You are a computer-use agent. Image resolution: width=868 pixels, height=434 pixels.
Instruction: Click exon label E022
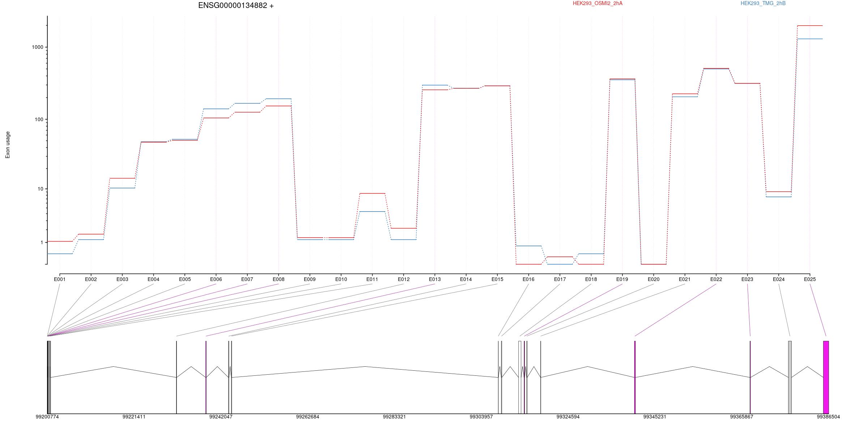coord(716,279)
